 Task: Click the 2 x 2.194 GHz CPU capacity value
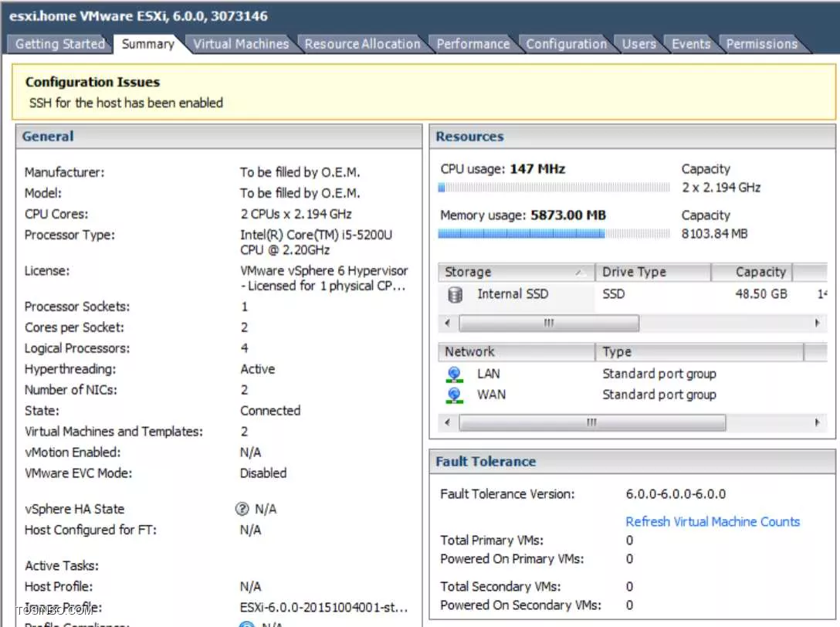[721, 188]
